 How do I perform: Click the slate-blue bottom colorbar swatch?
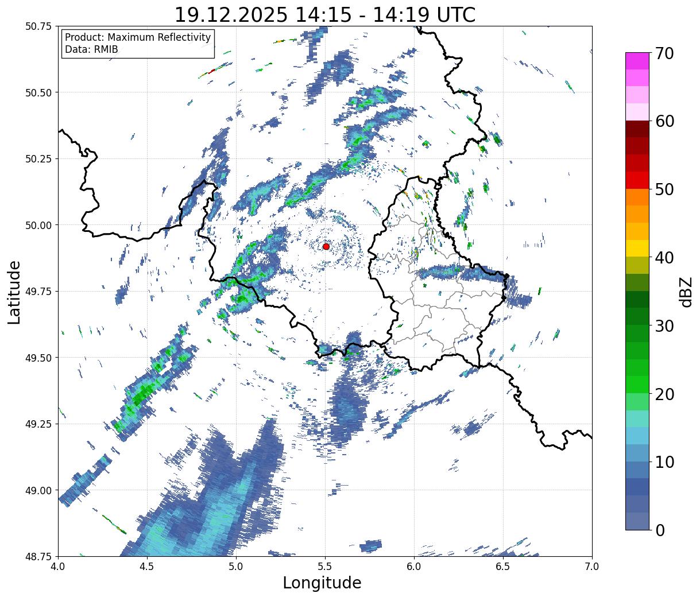[637, 521]
